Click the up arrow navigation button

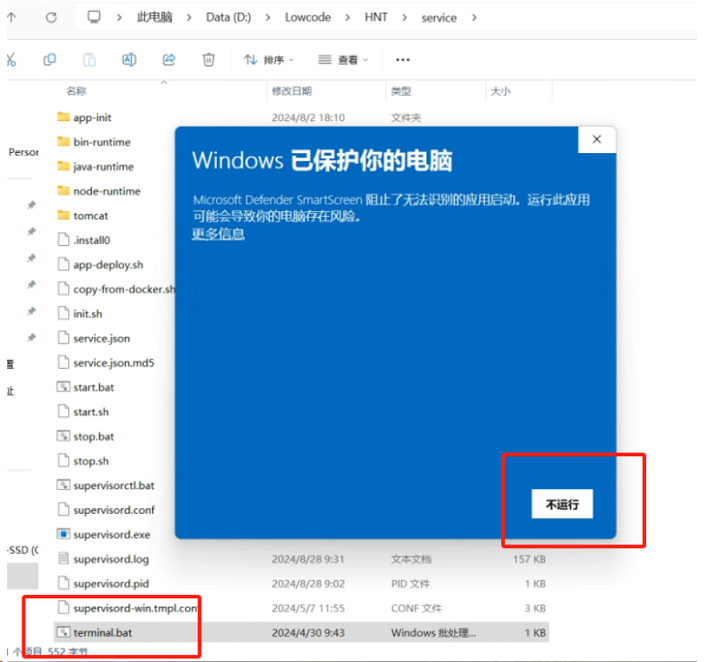12,17
